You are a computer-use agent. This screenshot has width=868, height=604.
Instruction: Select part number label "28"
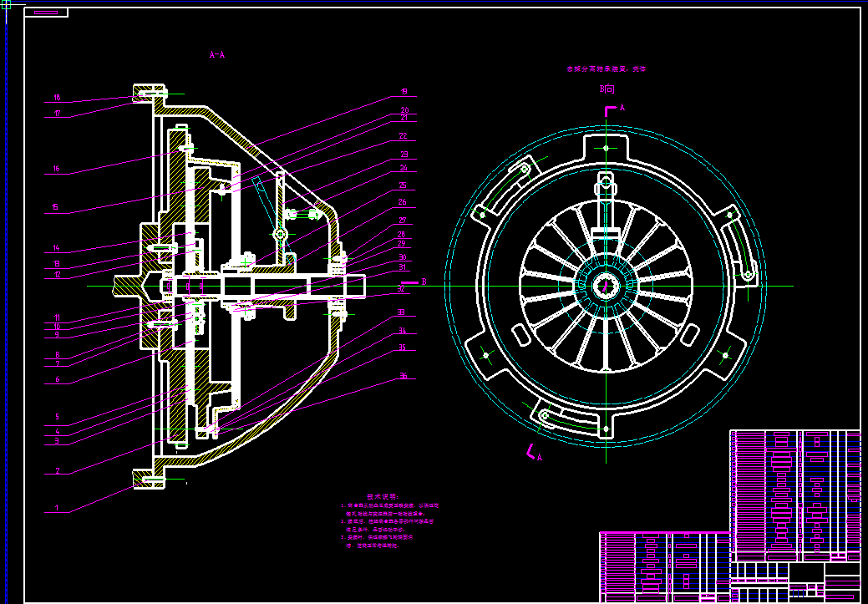pos(402,234)
